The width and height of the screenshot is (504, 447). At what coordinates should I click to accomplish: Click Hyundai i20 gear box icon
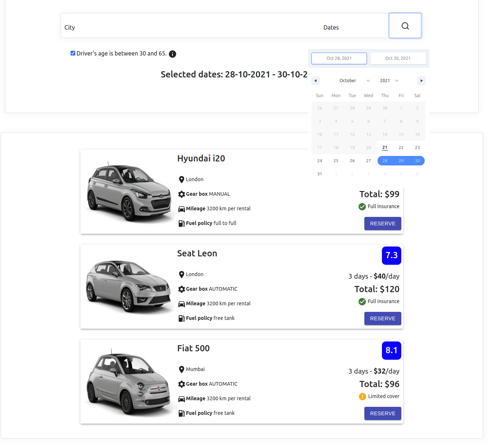pos(182,194)
